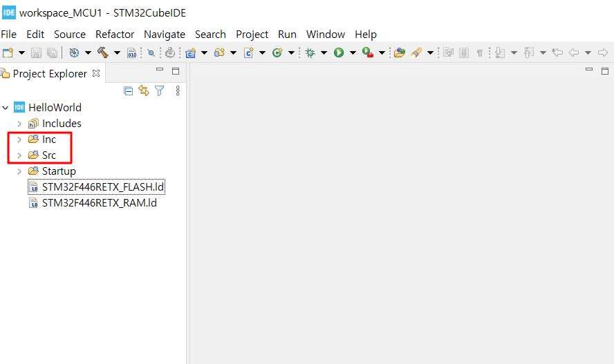Screen dimensions: 614x364
Task: Open the Project menu
Action: click(x=252, y=35)
